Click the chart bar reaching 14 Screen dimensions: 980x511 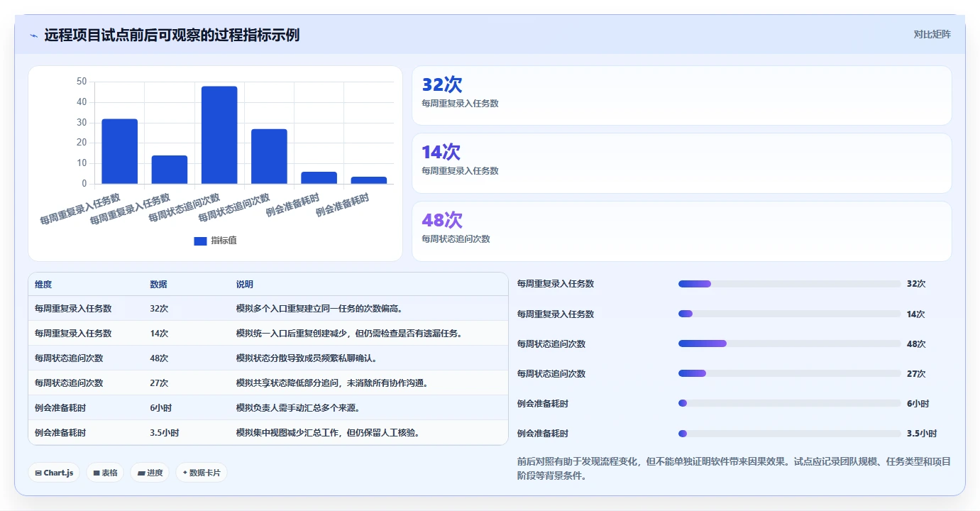pyautogui.click(x=170, y=170)
